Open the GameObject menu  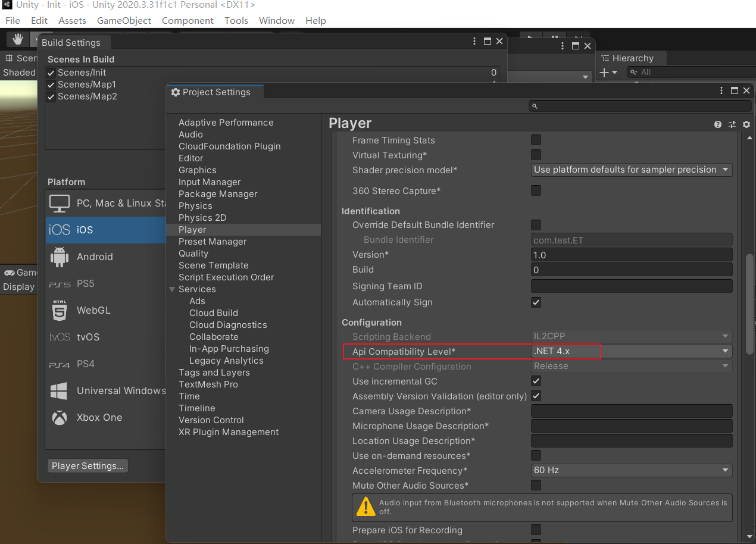(x=124, y=20)
